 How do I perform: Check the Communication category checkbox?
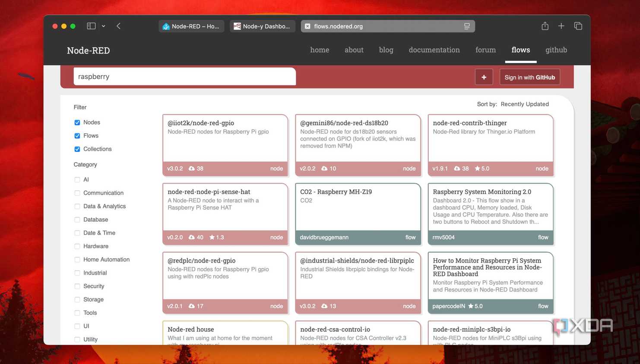pyautogui.click(x=77, y=193)
